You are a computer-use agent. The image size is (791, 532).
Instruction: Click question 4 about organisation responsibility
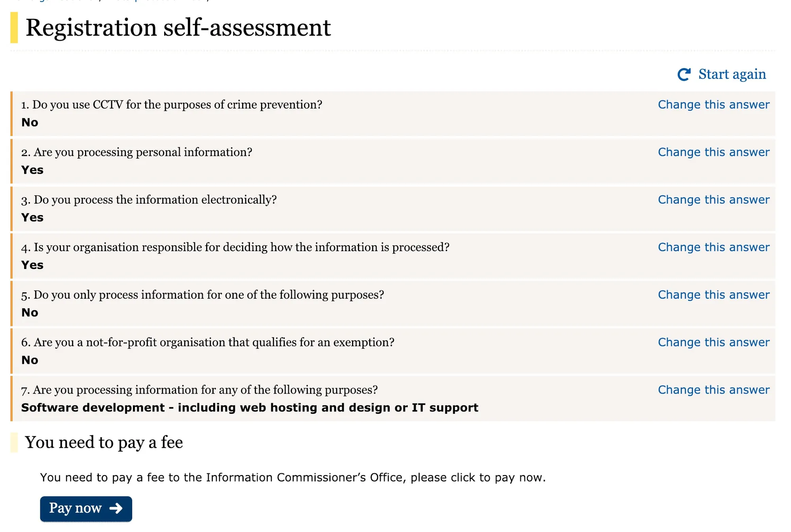[x=235, y=247]
